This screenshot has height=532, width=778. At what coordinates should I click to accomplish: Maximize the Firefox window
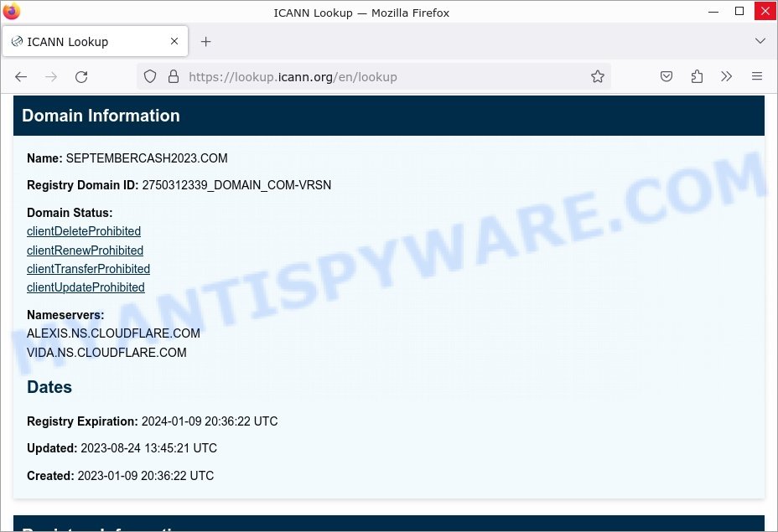(x=739, y=12)
